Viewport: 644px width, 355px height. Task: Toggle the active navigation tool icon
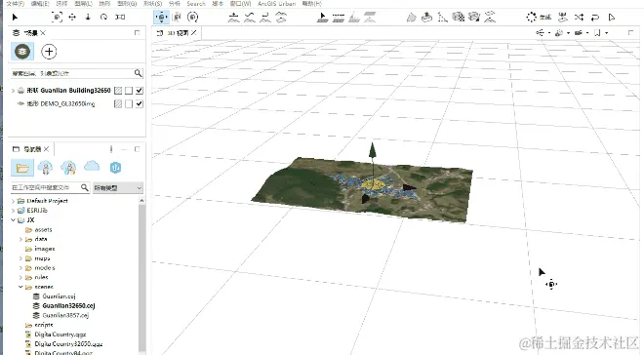161,18
